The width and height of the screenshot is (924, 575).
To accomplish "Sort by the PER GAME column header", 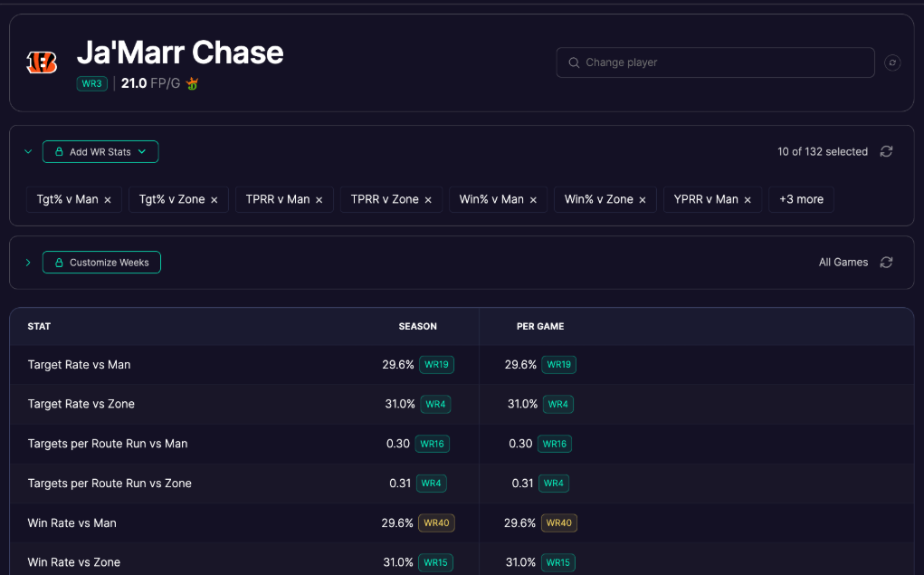I will coord(540,326).
